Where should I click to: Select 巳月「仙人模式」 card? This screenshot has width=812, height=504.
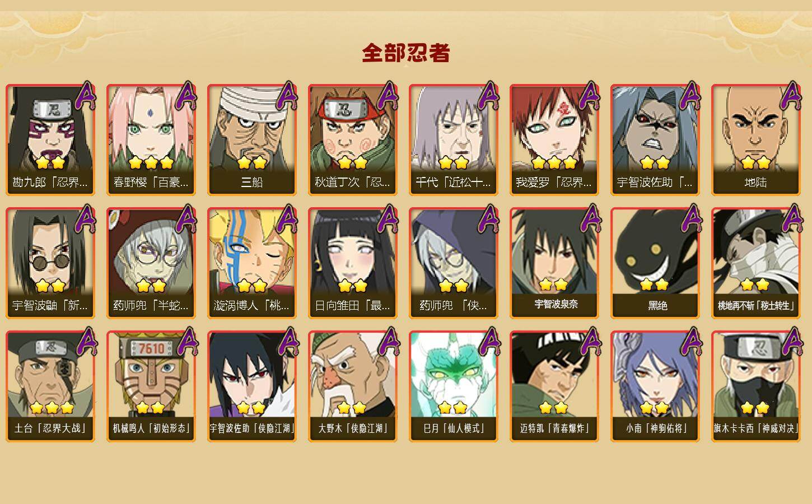(454, 386)
